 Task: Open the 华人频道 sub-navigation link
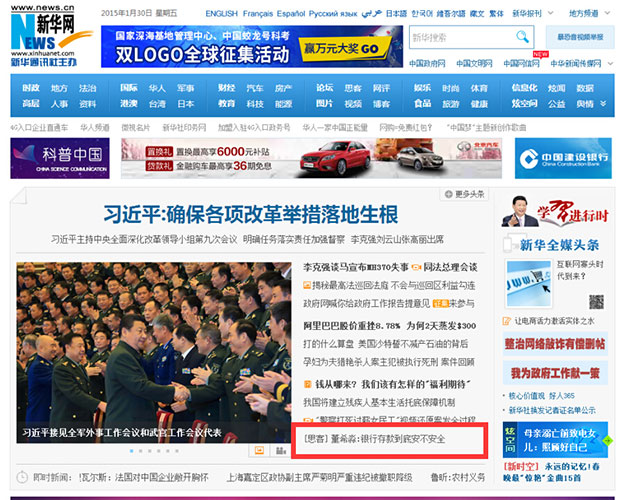point(95,128)
